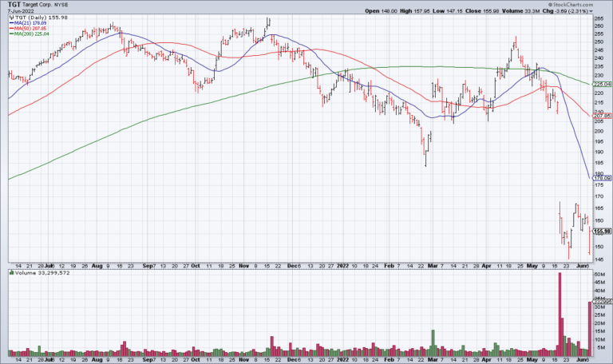Image resolution: width=613 pixels, height=364 pixels.
Task: Click the 145 label on price axis
Action: pyautogui.click(x=599, y=259)
